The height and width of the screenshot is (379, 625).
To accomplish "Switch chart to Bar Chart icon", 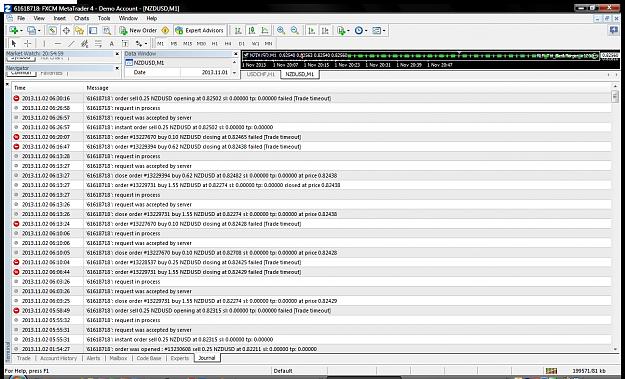I will 238,30.
